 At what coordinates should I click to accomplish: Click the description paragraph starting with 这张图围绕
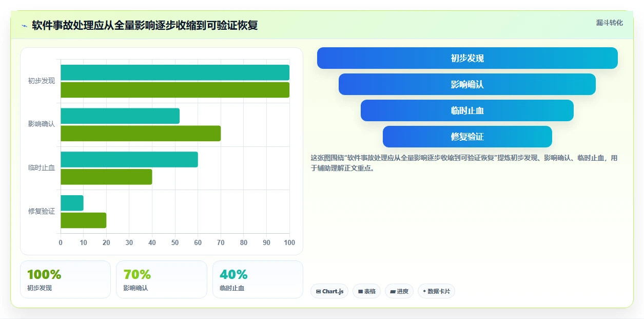click(464, 163)
